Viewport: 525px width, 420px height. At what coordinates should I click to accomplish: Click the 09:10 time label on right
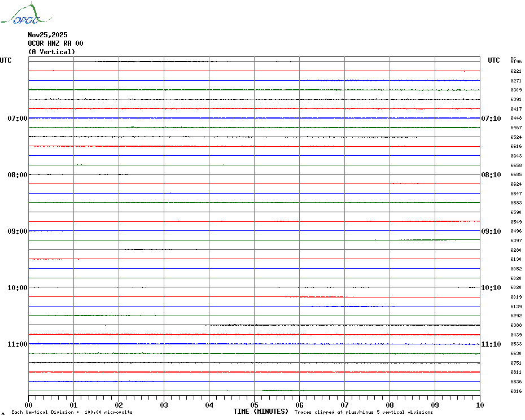click(x=491, y=231)
